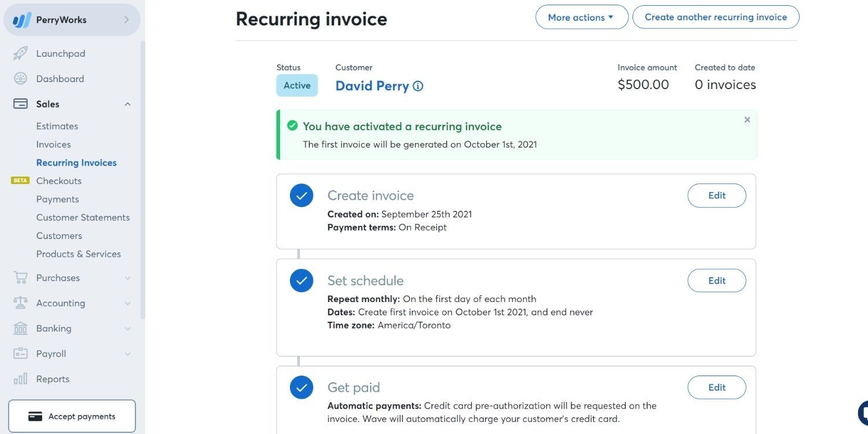Edit the Set schedule step

click(716, 280)
